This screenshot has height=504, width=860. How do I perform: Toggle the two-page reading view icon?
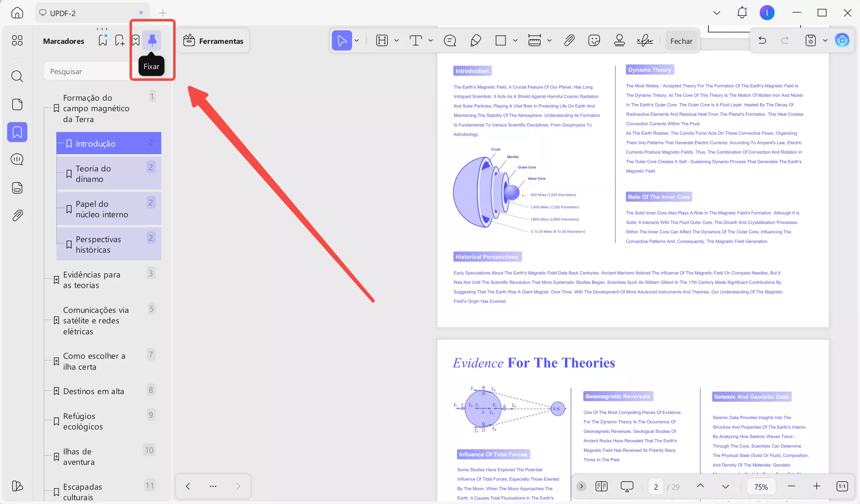(x=601, y=486)
